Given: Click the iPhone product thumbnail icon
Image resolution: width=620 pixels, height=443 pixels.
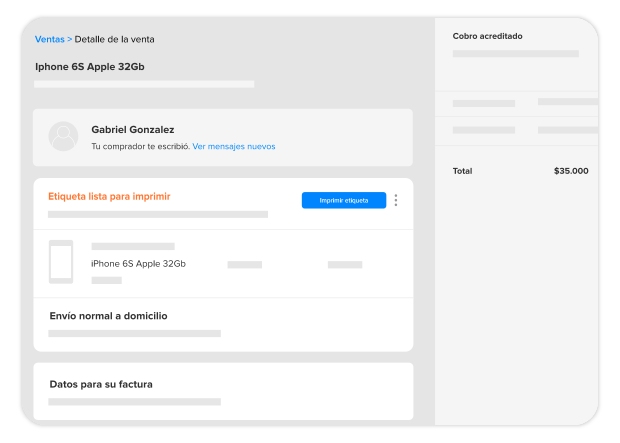Looking at the screenshot, I should (x=61, y=262).
